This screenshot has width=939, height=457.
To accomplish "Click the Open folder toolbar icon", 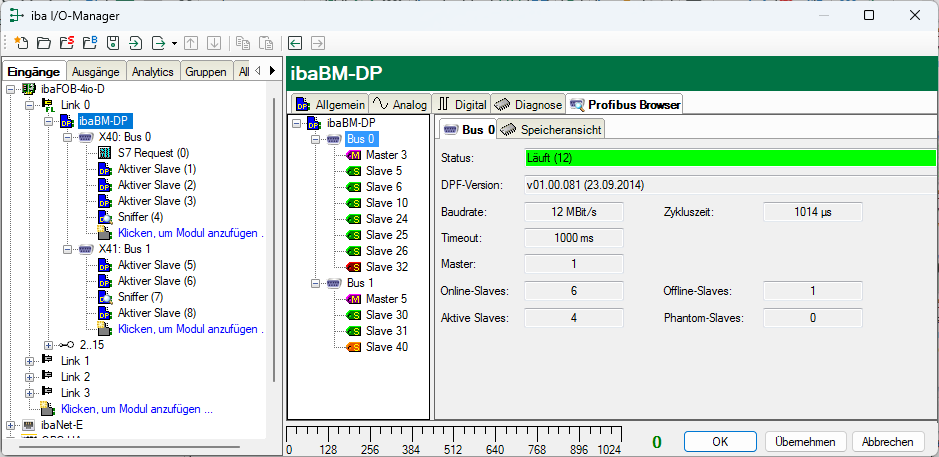I will pyautogui.click(x=44, y=43).
